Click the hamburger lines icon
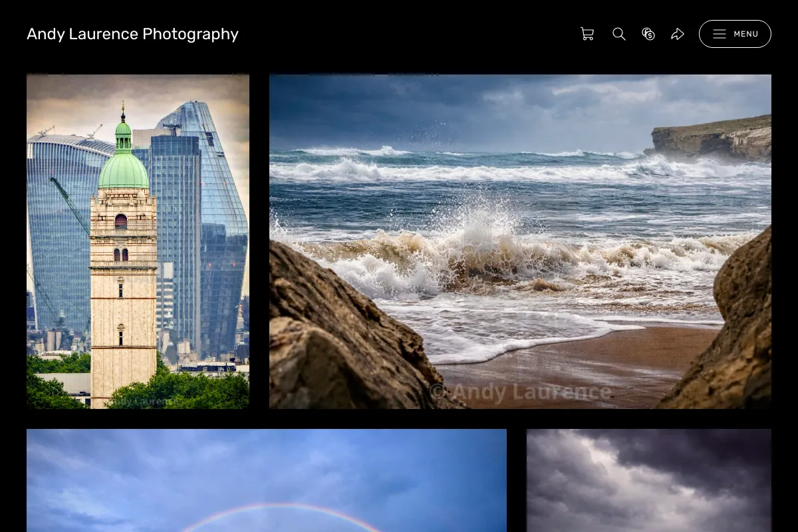798x532 pixels. [x=720, y=34]
